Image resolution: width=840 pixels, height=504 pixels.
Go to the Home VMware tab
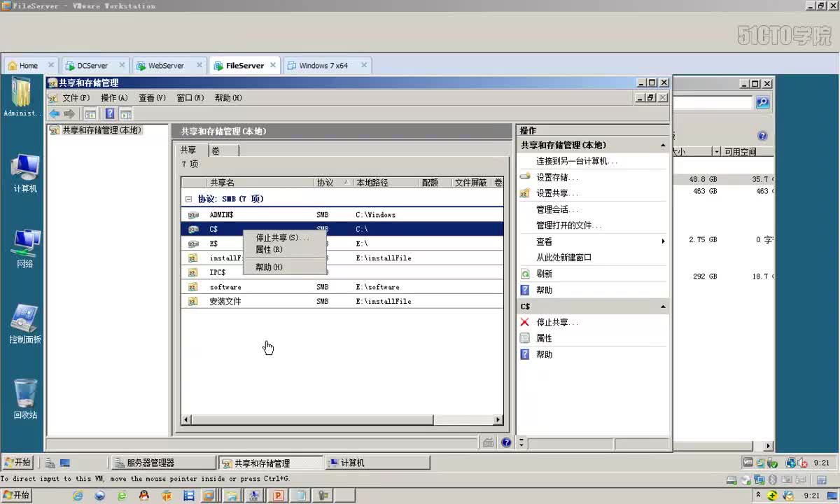point(31,65)
